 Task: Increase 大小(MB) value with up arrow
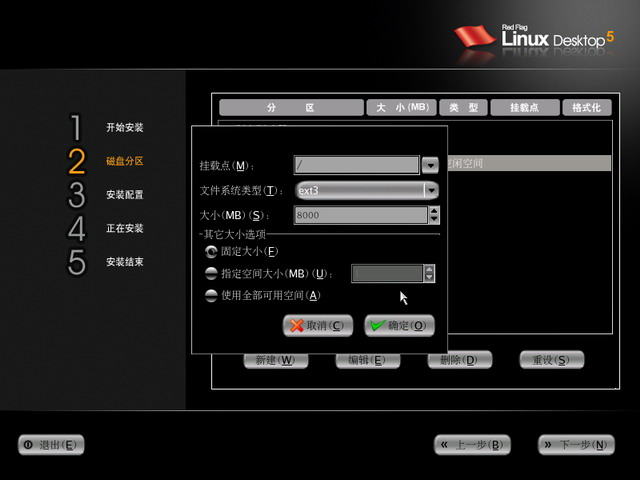433,210
